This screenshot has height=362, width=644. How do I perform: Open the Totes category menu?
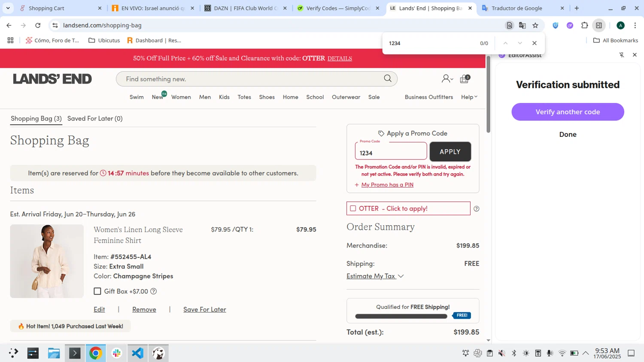244,97
